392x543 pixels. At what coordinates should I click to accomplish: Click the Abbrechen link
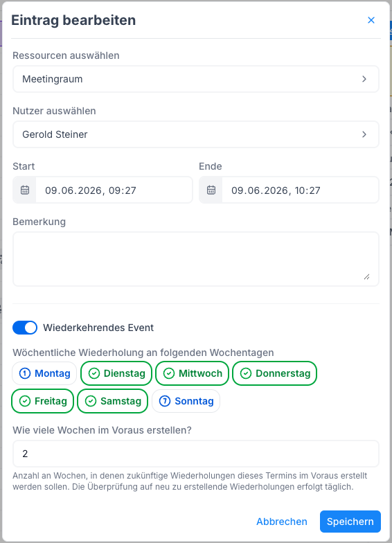pos(281,522)
